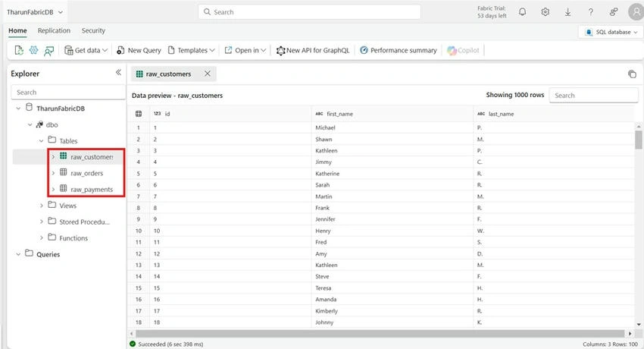
Task: Expand the raw_orders table node
Action: (53, 173)
